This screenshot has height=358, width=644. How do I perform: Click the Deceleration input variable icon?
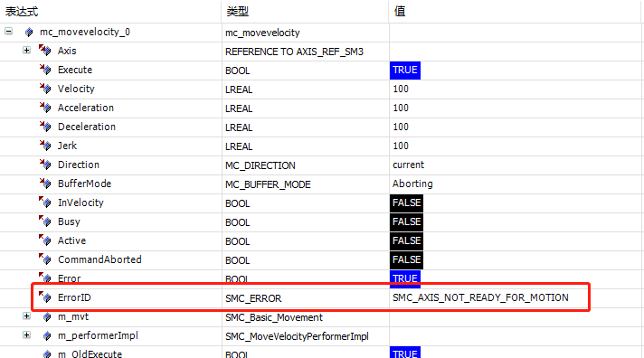[45, 126]
